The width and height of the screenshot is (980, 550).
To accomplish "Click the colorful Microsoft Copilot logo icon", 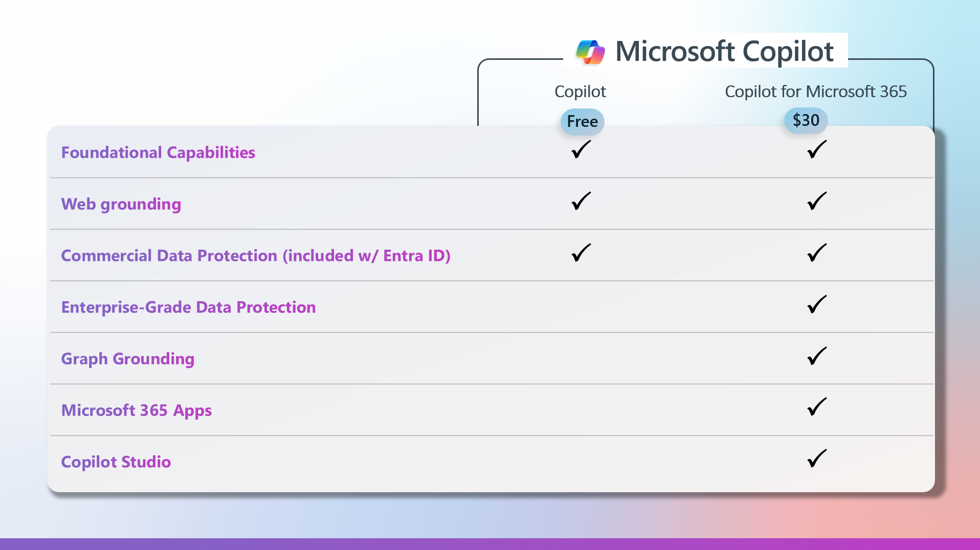I will click(590, 52).
